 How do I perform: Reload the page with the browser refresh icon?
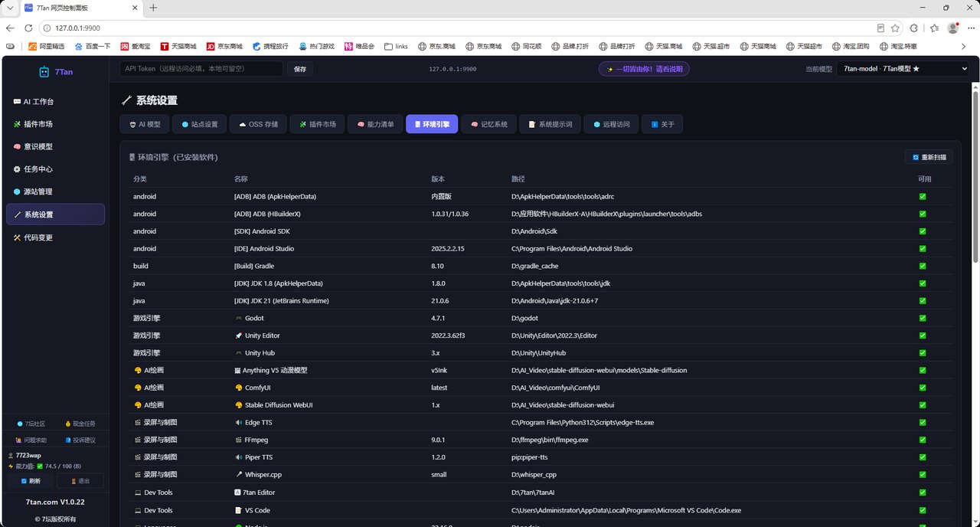click(28, 28)
